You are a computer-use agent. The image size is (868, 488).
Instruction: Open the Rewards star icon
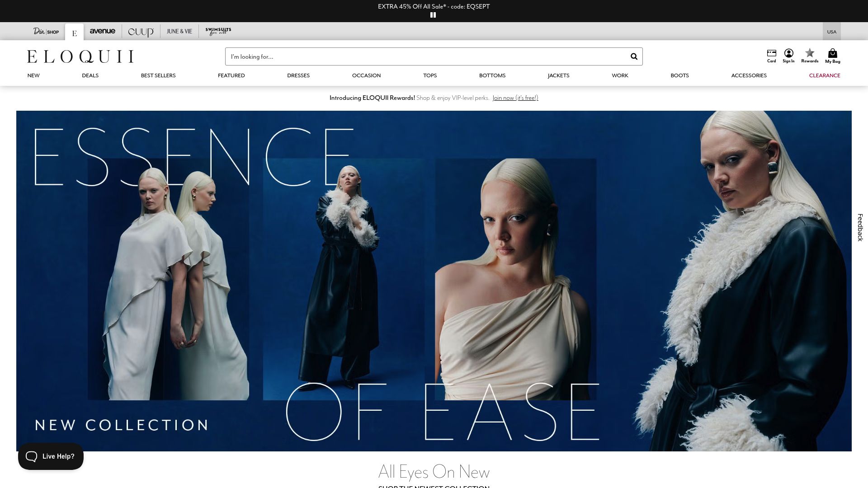point(810,56)
